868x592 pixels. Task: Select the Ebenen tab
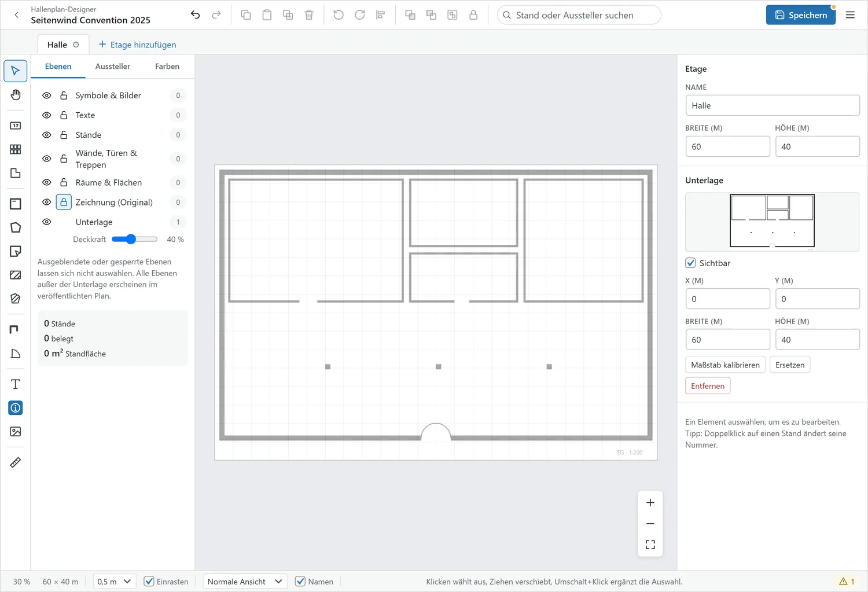pos(58,67)
